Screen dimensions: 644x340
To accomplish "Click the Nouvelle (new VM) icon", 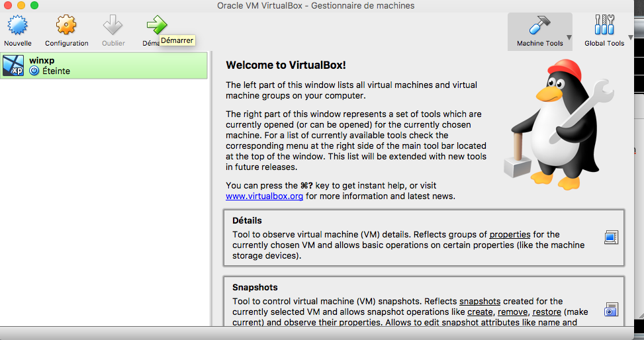I will [x=17, y=25].
